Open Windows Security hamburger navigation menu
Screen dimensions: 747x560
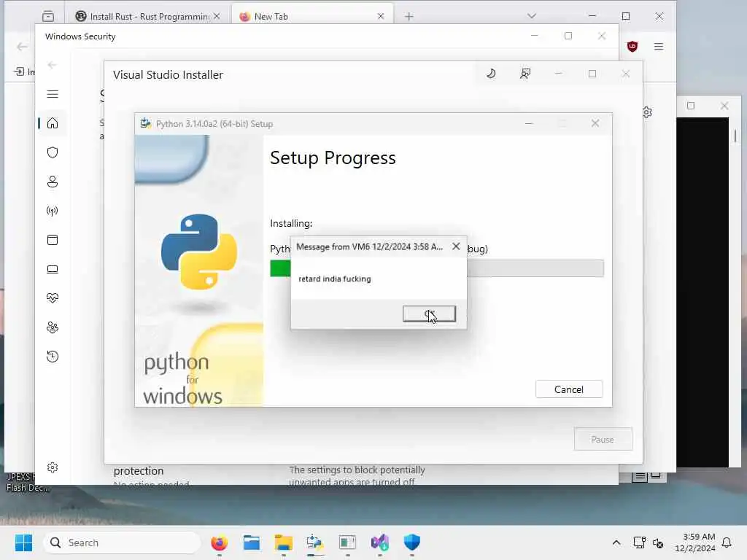(53, 94)
